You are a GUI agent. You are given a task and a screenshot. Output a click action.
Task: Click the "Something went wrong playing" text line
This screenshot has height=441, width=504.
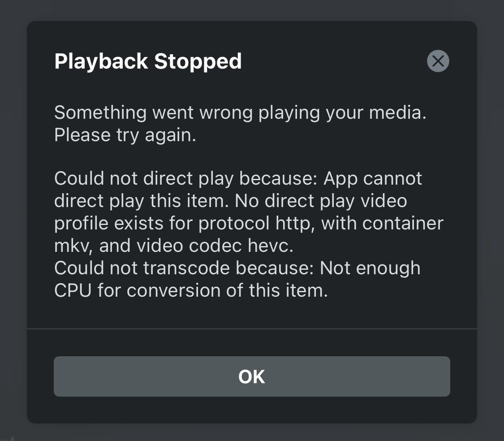(187, 113)
